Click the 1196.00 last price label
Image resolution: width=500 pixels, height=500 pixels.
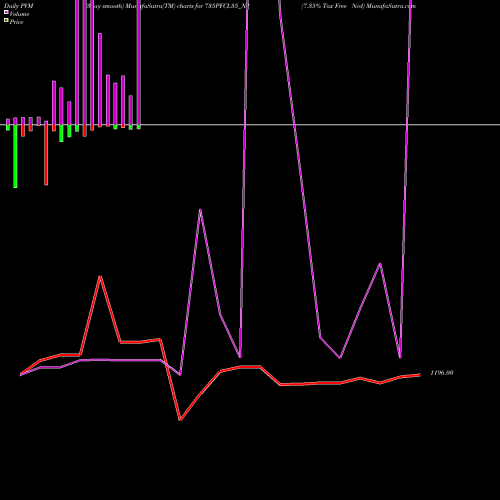(442, 373)
